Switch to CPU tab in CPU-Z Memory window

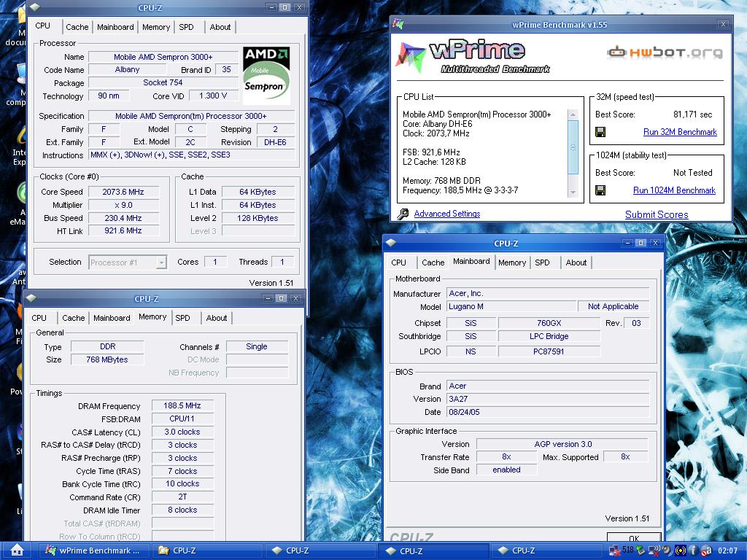(x=39, y=318)
